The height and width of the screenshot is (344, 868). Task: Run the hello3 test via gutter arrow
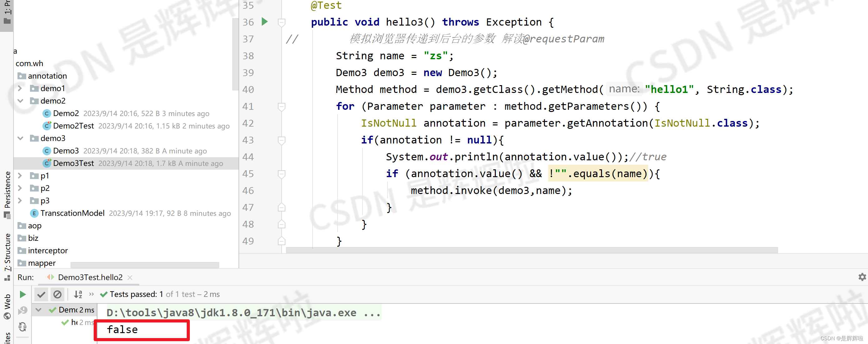coord(264,22)
